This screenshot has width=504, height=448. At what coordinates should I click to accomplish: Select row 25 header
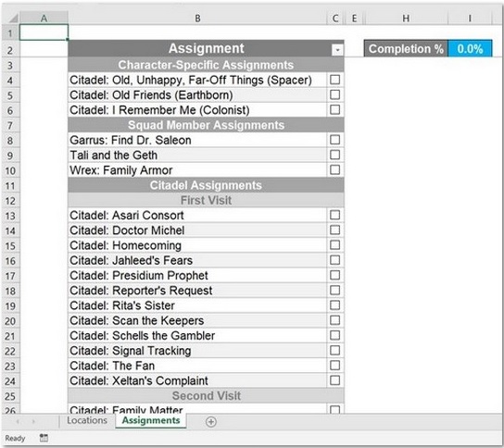pos(10,396)
